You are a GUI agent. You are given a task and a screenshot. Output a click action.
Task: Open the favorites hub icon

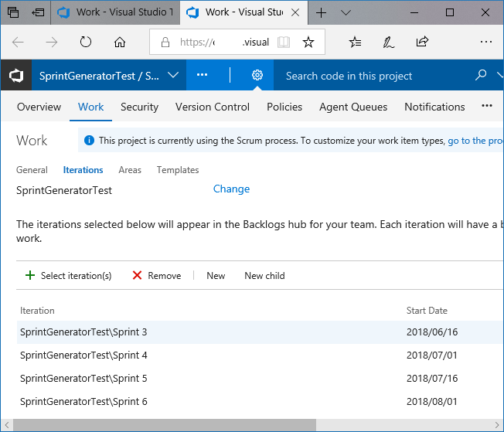point(355,42)
